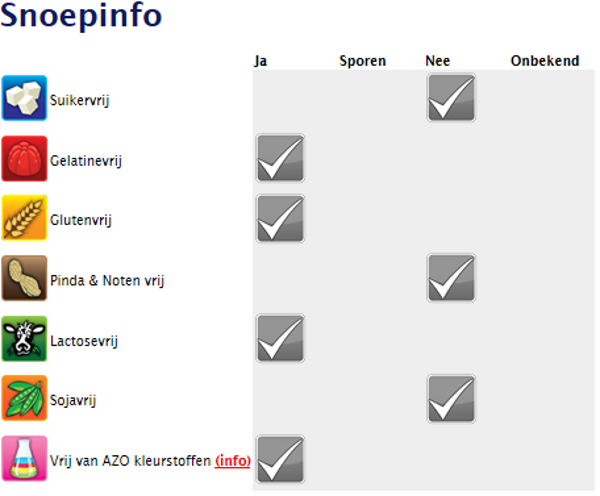
Task: Open the red (info) link
Action: [232, 461]
